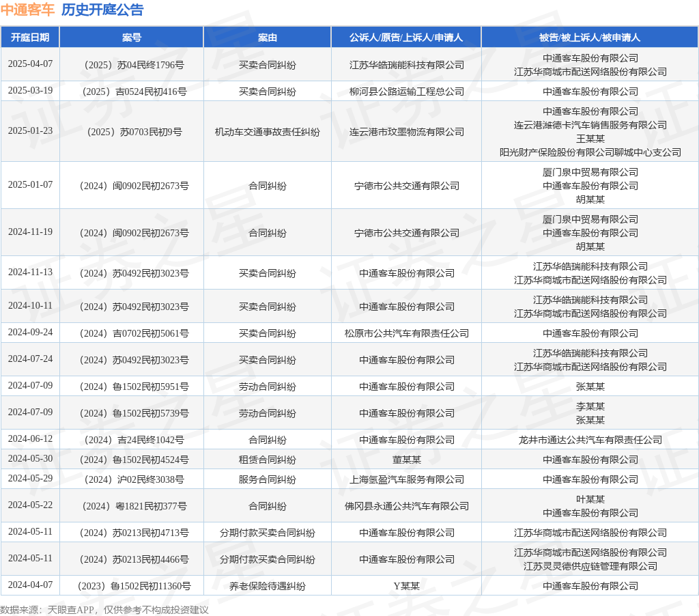Click defendant 连云港潍德卡汽车销售服务有限公司
Screen dimensions: 699x616
[x=590, y=126]
